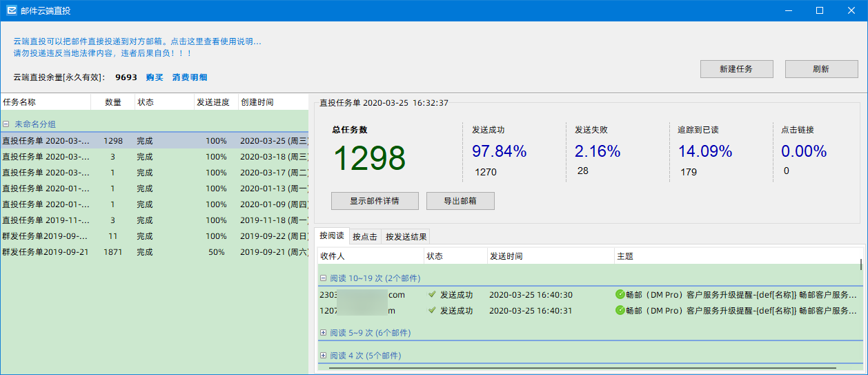Viewport: 868px width, 375px height.
Task: Click the mail app icon in title bar
Action: [x=12, y=10]
